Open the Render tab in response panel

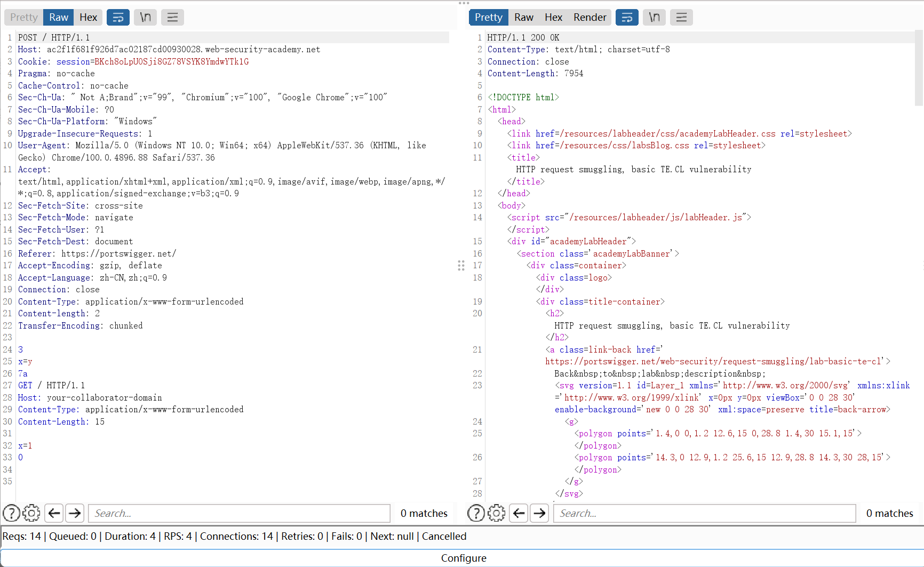[x=590, y=17]
